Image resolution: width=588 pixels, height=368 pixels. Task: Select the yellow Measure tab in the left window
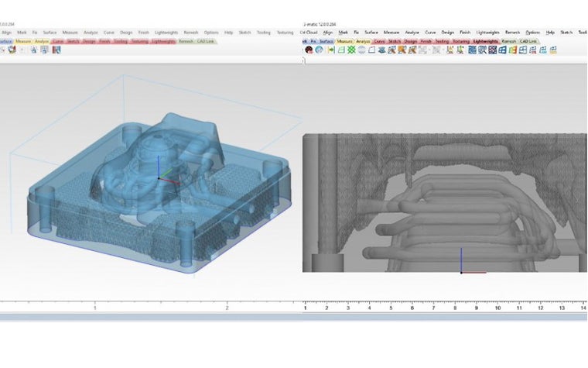click(23, 40)
